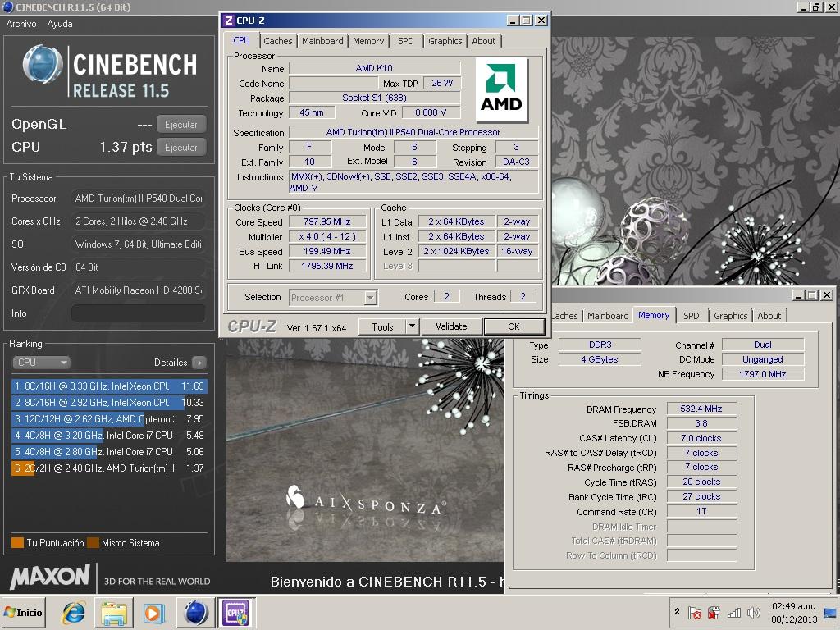This screenshot has width=840, height=630.
Task: Click HT Link value 1795.39 MHz
Action: 326,266
